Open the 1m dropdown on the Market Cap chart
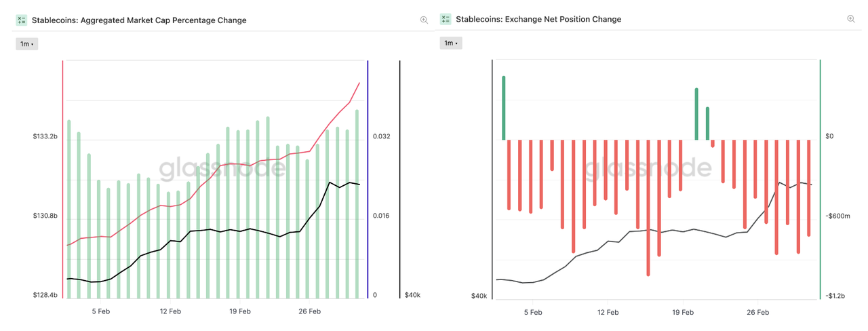868x331 pixels. [26, 44]
